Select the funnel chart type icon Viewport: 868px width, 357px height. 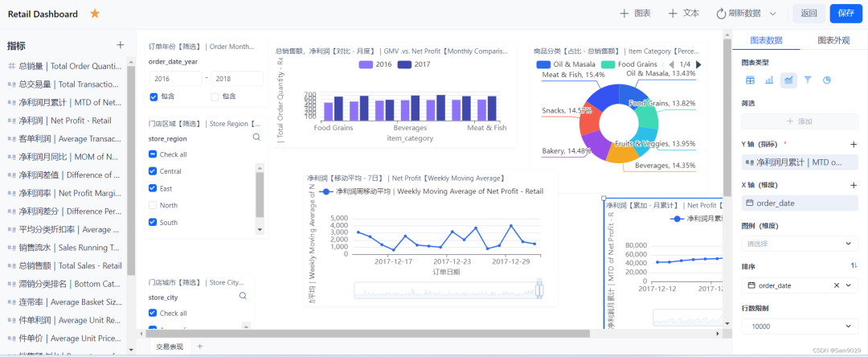click(x=808, y=80)
